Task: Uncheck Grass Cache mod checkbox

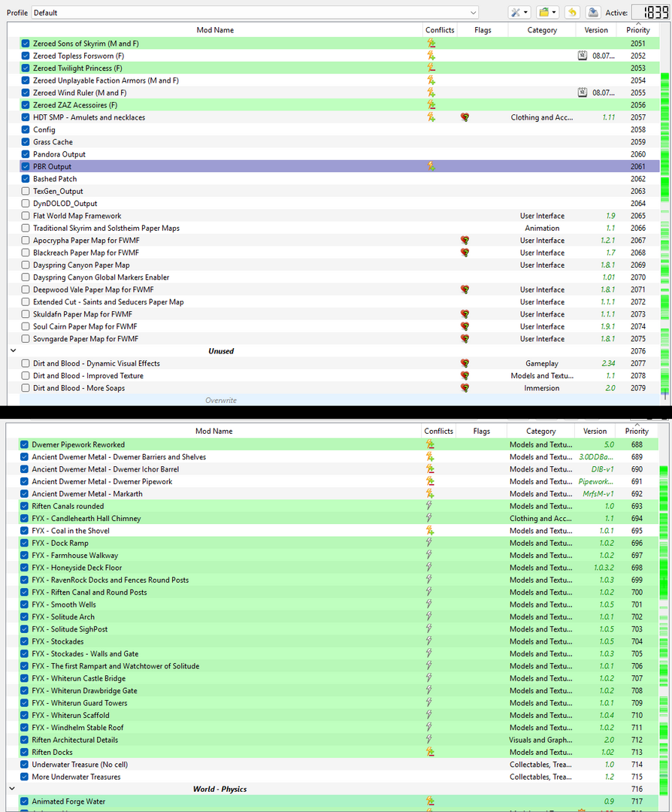Action: click(26, 142)
